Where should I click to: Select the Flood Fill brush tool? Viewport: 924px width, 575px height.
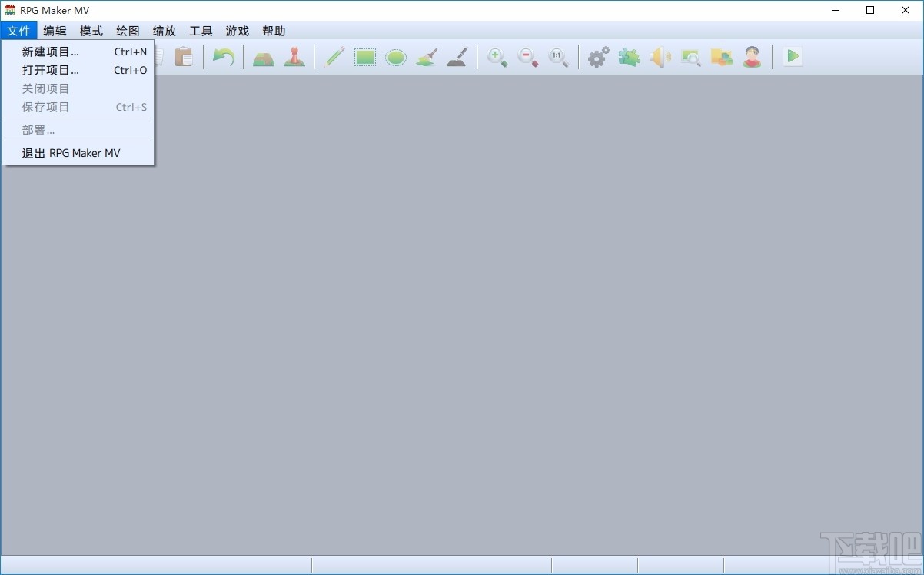coord(426,56)
